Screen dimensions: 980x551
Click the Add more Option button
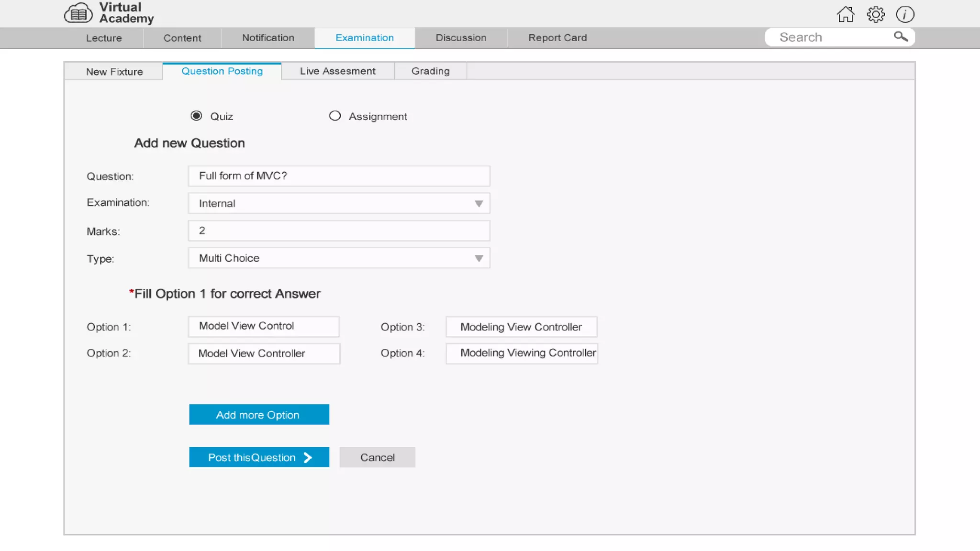259,415
